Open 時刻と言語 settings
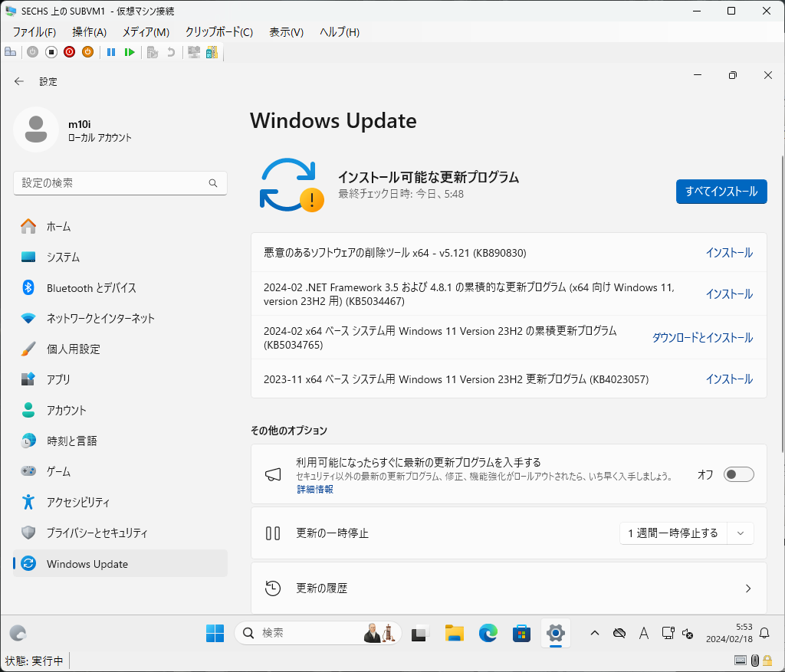The width and height of the screenshot is (785, 672). coord(120,441)
